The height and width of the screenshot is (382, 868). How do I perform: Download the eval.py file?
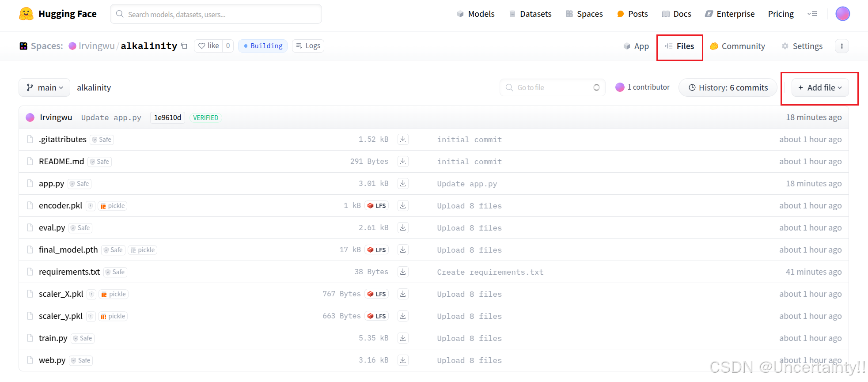403,228
